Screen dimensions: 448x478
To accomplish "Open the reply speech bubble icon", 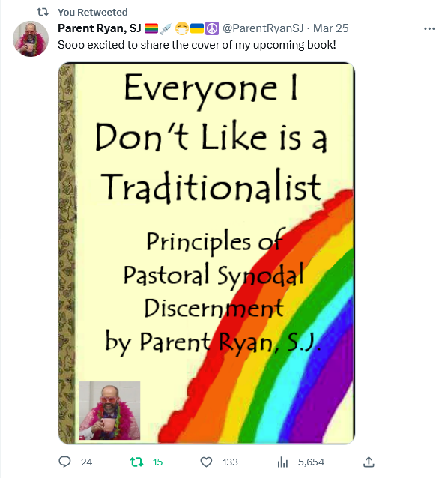I will pos(64,462).
